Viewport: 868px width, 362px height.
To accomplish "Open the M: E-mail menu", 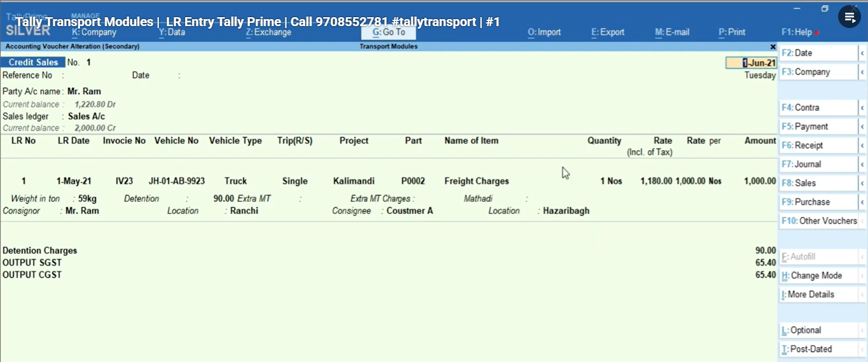I will (x=672, y=32).
